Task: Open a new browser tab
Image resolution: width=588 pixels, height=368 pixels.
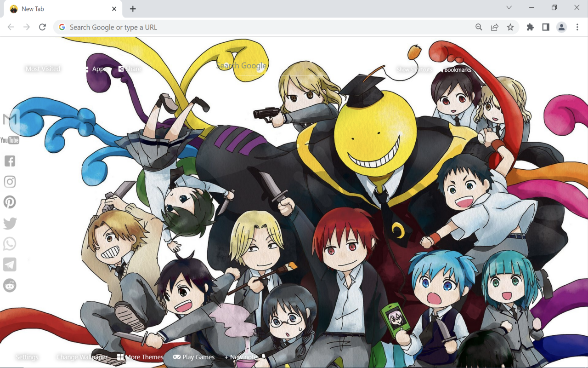Action: [133, 9]
